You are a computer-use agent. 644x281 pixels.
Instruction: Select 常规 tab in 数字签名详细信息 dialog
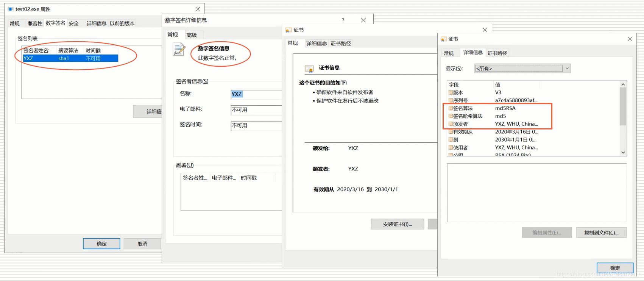tap(173, 34)
